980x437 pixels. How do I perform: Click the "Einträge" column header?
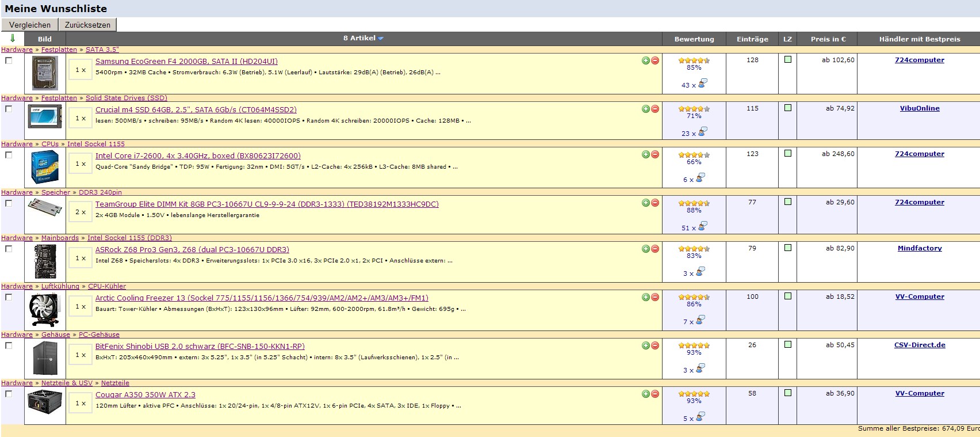tap(752, 39)
